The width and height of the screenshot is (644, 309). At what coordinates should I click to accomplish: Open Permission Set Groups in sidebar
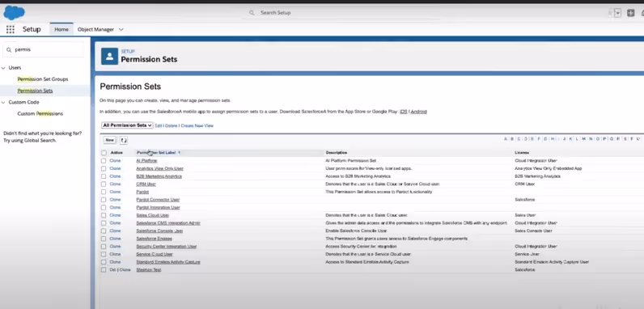pyautogui.click(x=43, y=79)
